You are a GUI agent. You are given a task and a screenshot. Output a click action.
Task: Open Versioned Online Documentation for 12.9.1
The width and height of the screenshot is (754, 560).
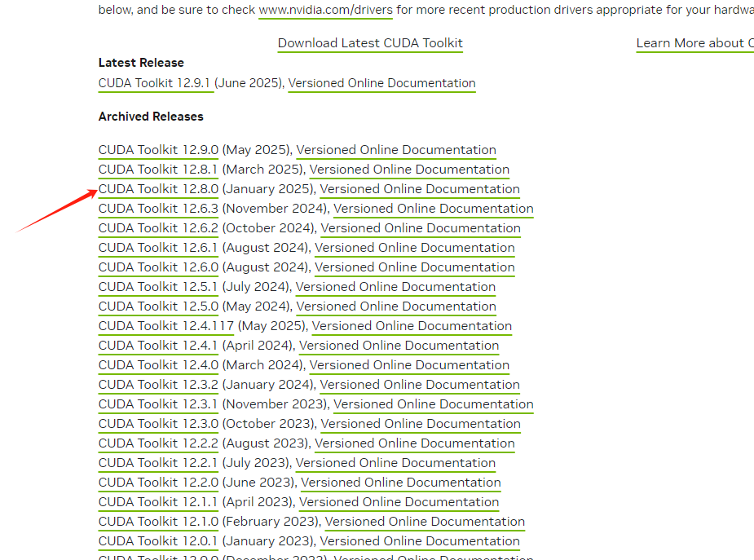click(381, 82)
